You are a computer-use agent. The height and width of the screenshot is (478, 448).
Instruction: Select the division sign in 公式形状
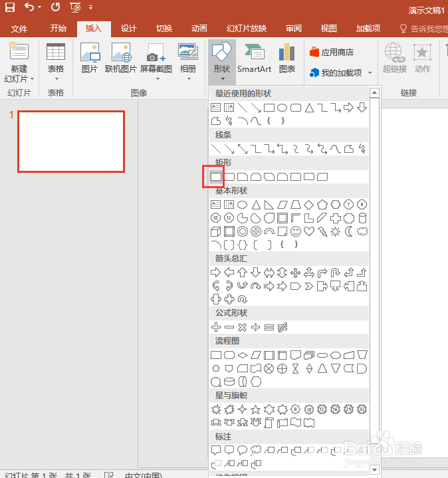pos(256,327)
